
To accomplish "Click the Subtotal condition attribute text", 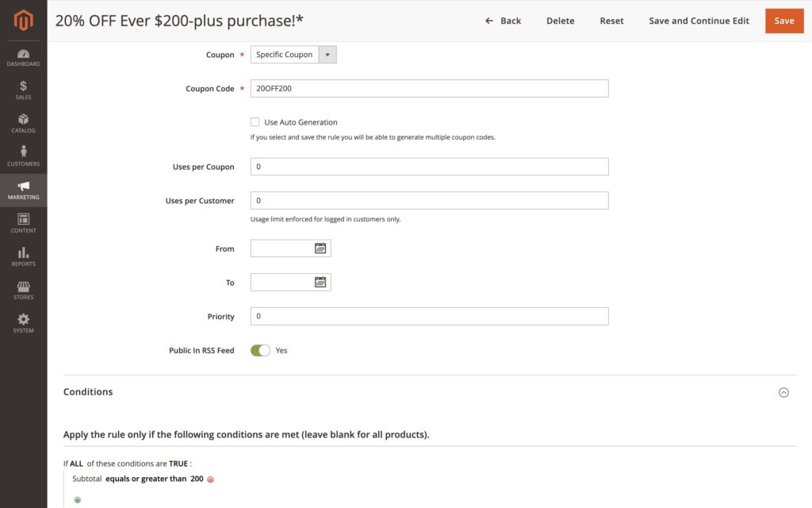I will (x=87, y=479).
